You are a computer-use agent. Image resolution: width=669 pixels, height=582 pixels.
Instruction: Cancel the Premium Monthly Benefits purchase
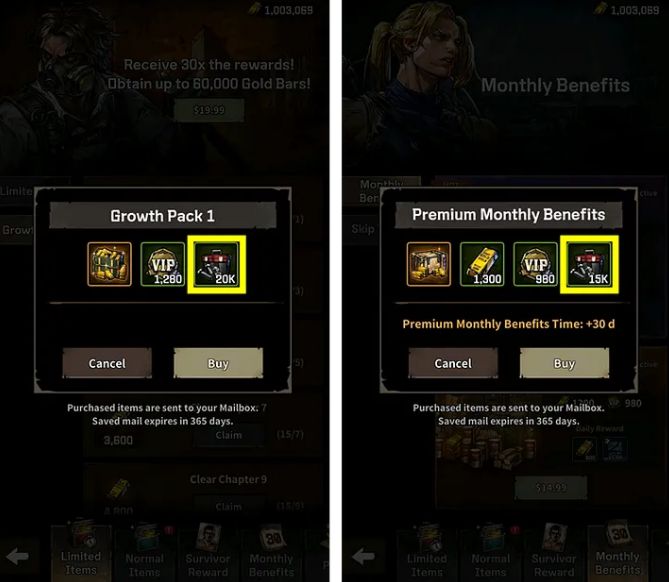point(453,363)
